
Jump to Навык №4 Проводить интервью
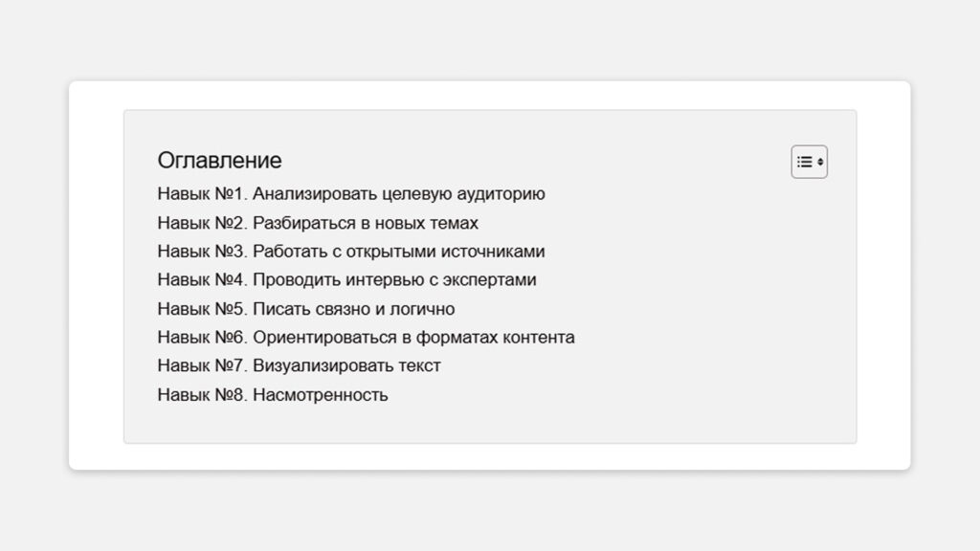coord(346,279)
